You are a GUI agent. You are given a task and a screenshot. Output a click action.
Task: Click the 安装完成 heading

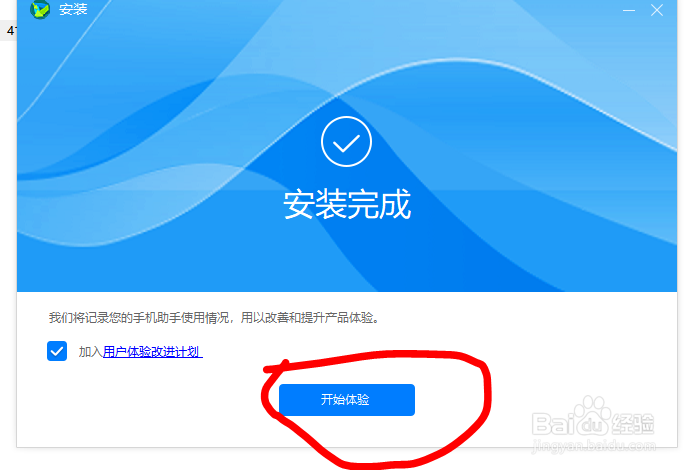click(347, 205)
